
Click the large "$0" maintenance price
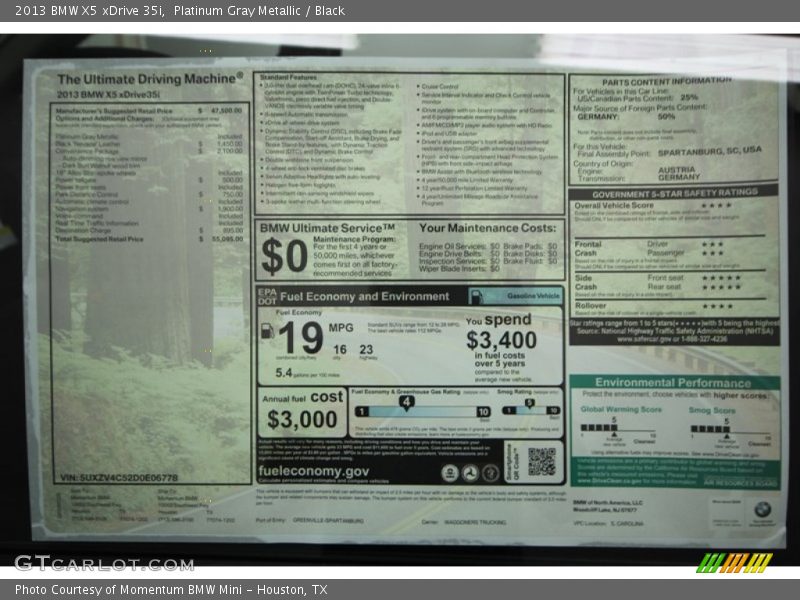click(284, 256)
